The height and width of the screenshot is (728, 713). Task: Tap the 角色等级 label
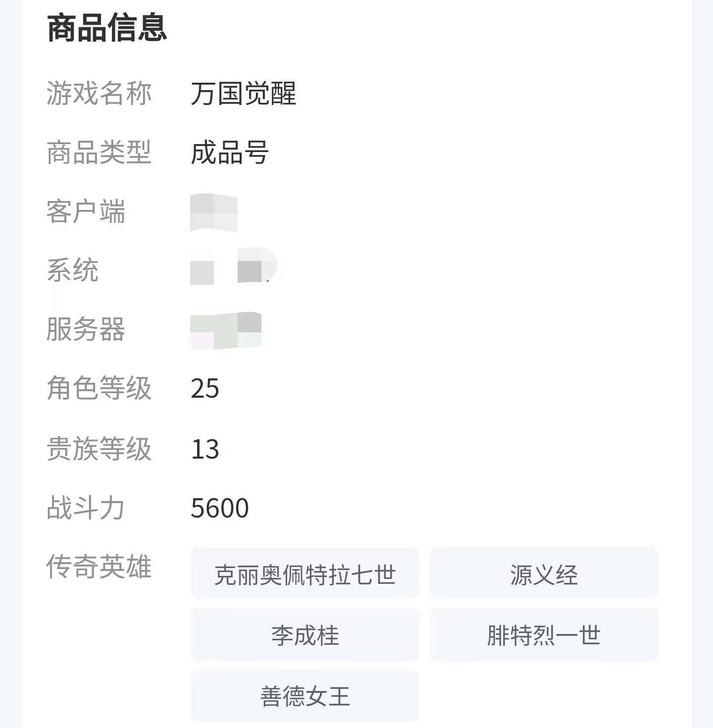99,388
